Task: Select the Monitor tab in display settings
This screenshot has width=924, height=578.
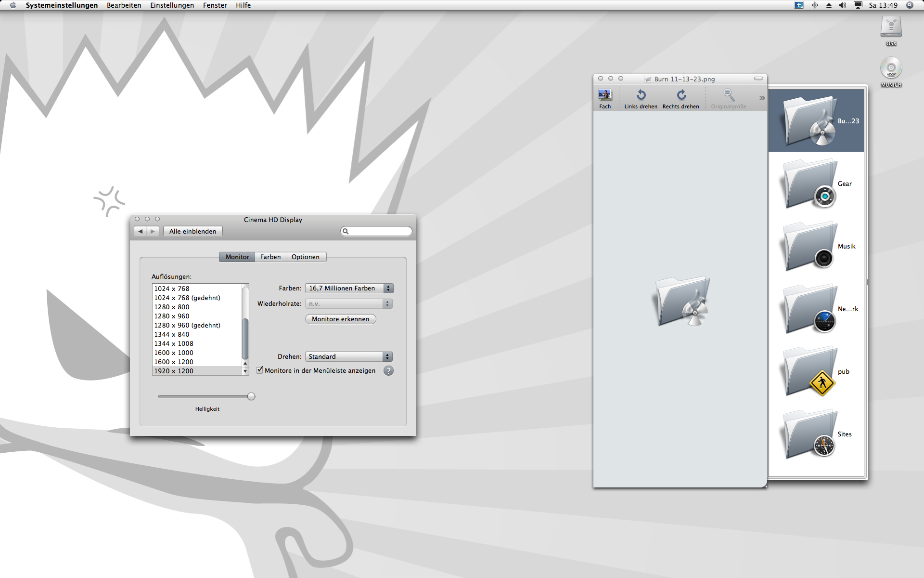Action: tap(236, 256)
